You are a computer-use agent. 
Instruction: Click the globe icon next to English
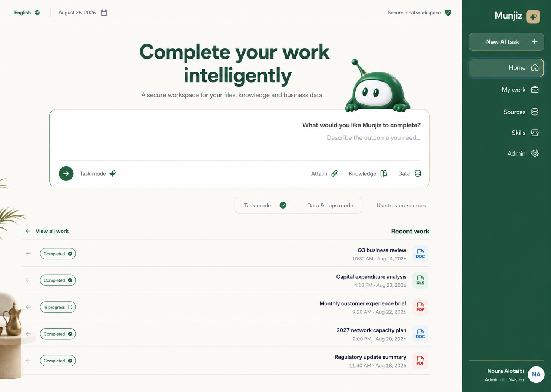pos(37,13)
